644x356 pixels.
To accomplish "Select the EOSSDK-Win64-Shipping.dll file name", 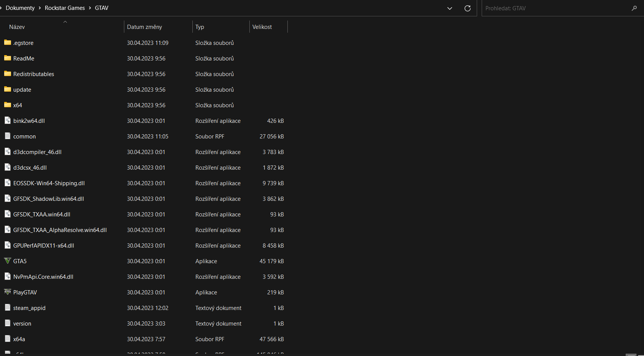I will pyautogui.click(x=49, y=183).
